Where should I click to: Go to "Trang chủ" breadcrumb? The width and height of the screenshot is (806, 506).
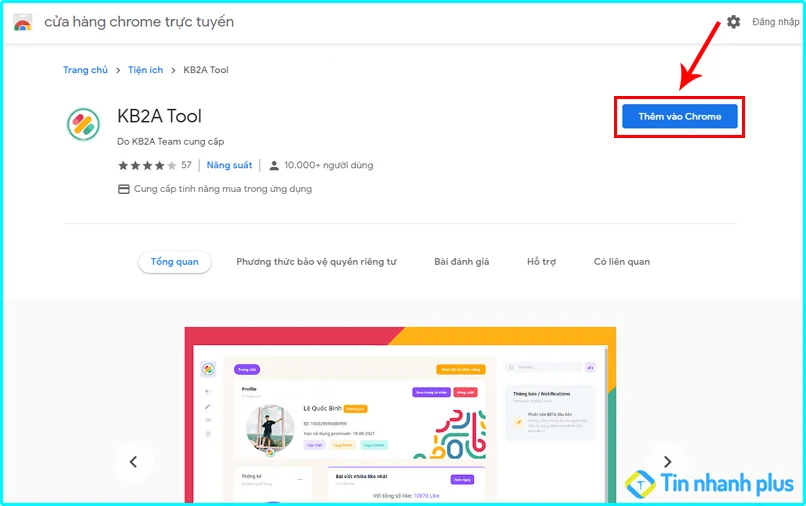point(85,70)
